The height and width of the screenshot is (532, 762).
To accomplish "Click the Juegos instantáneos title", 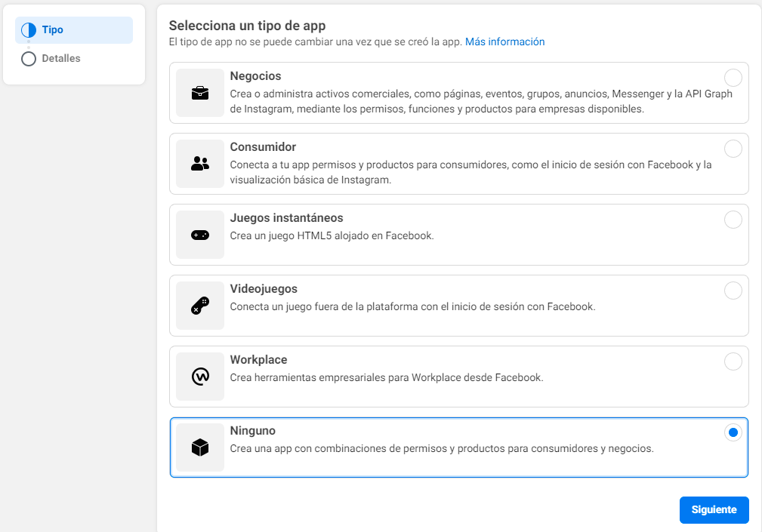I will pyautogui.click(x=287, y=218).
